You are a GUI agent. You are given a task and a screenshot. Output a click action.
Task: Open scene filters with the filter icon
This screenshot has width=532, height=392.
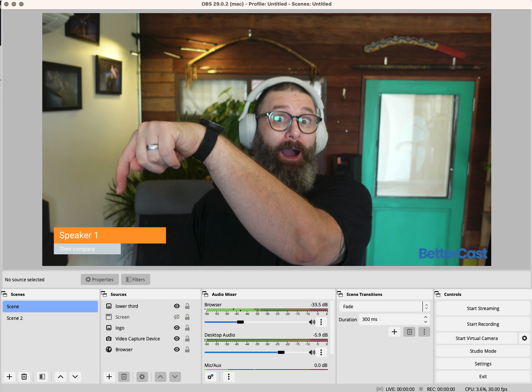[x=42, y=377]
